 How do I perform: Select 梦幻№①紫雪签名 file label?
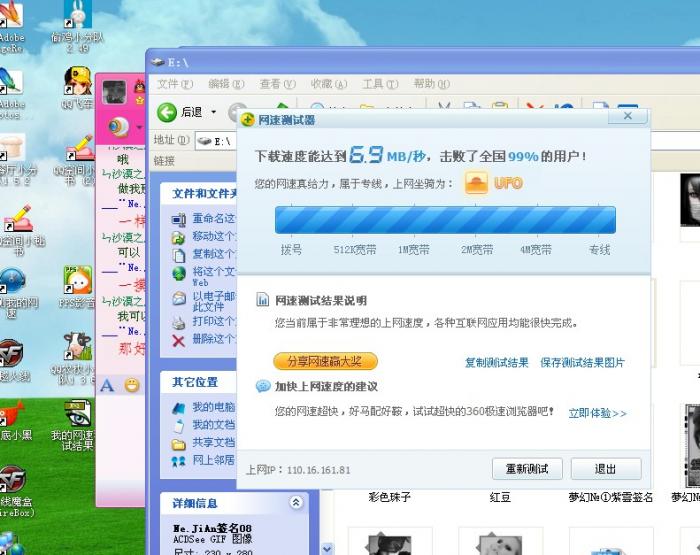click(x=611, y=497)
